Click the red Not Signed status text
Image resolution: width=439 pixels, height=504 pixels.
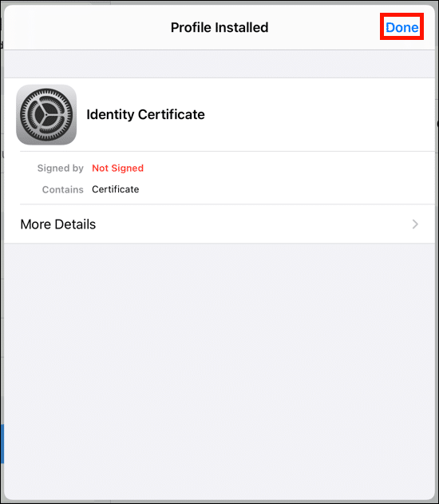(117, 168)
